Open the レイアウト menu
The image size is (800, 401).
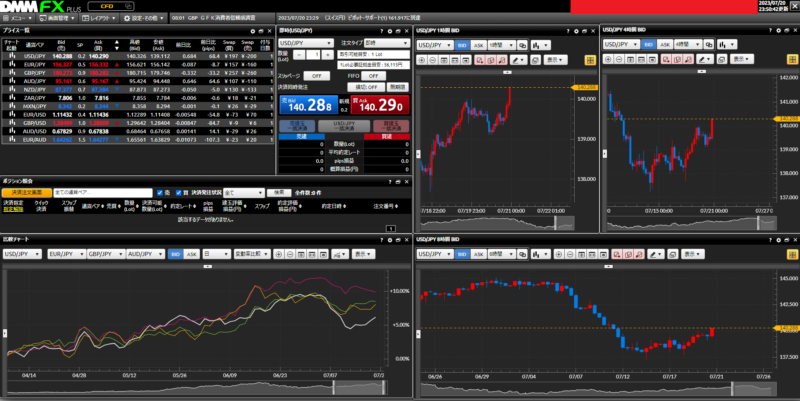[98, 18]
